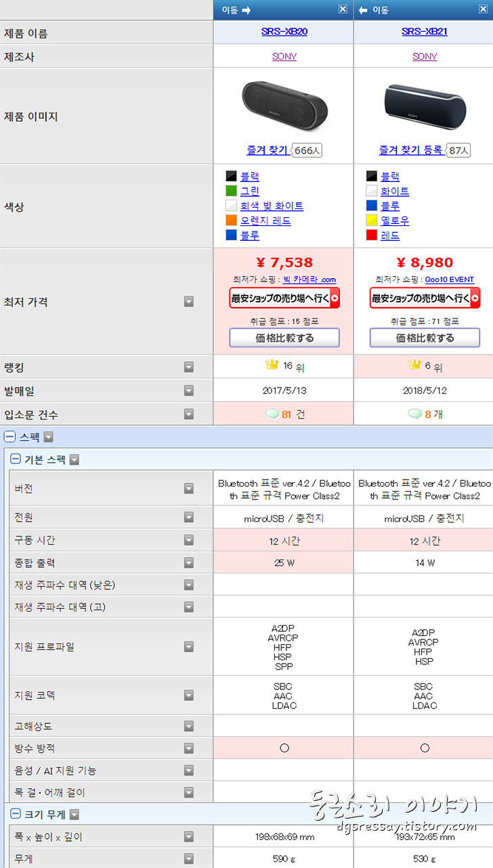Open the 8 개 reviews for SRS-XB21
This screenshot has height=868, width=493.
pyautogui.click(x=433, y=414)
